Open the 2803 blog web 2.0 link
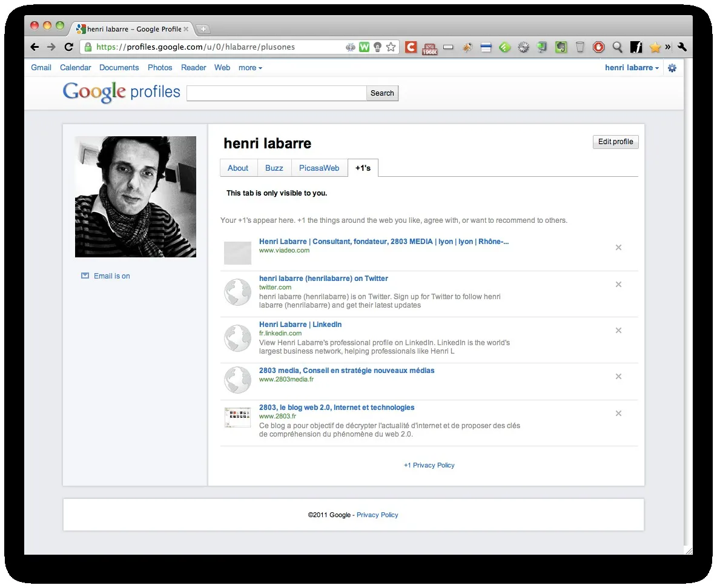The height and width of the screenshot is (588, 717). pos(337,408)
